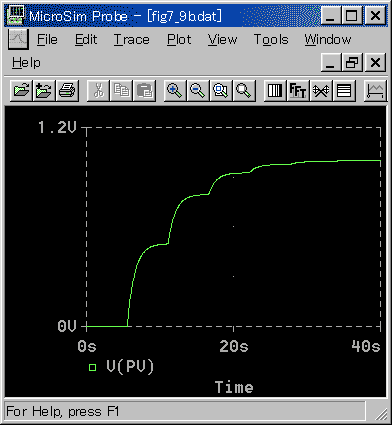The width and height of the screenshot is (392, 425).
Task: Select the Zoom Out magnifier tool
Action: tap(198, 90)
